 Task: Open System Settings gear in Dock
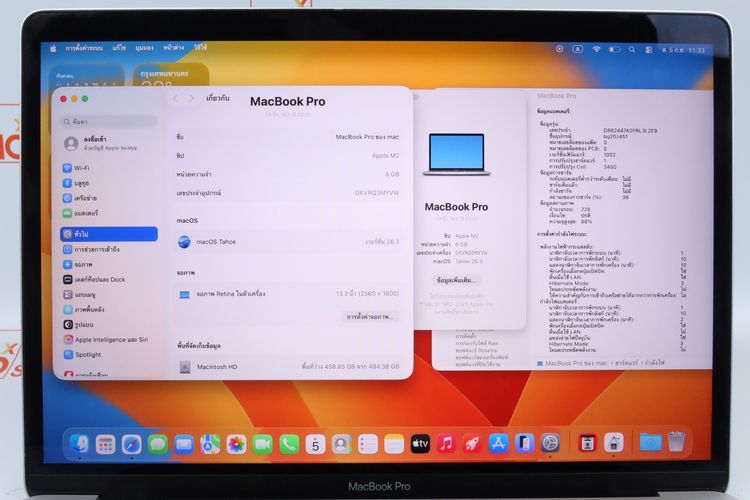(x=551, y=444)
